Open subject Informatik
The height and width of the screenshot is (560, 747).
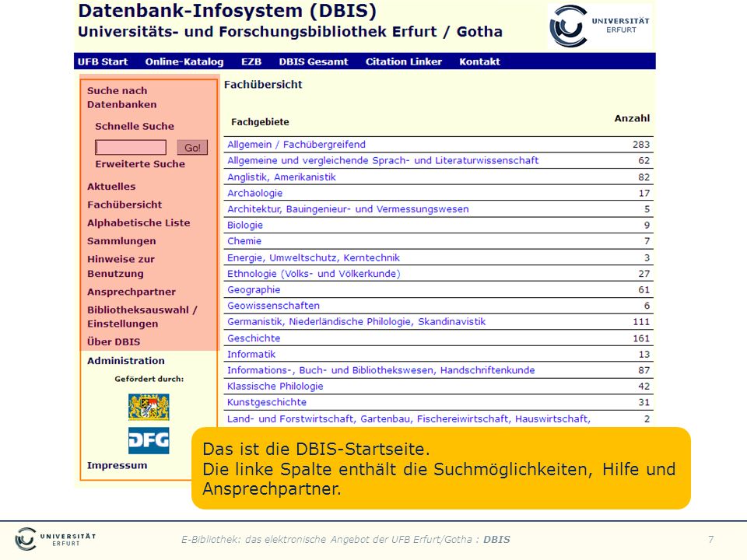(251, 355)
